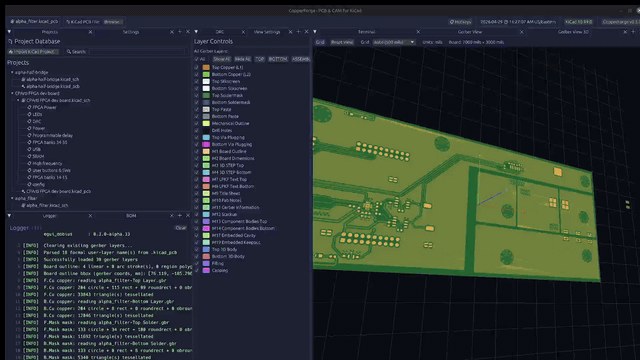Click Hide All layers button
This screenshot has height=360, width=640.
click(x=242, y=59)
